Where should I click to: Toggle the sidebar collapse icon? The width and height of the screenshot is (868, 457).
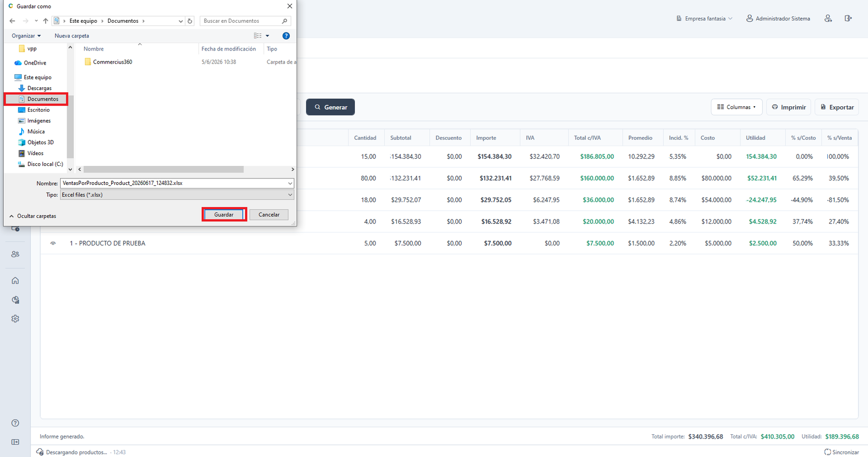coord(15,442)
